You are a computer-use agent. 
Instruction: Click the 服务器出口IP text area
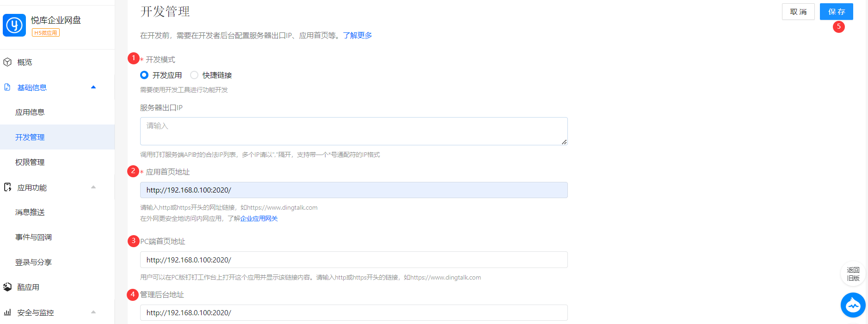[x=353, y=131]
